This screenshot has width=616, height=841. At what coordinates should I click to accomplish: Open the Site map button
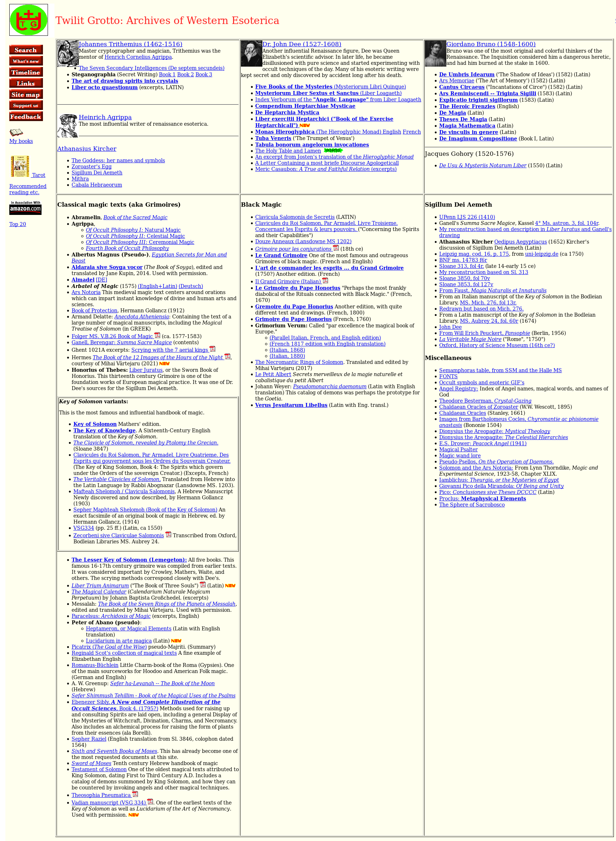pyautogui.click(x=26, y=95)
